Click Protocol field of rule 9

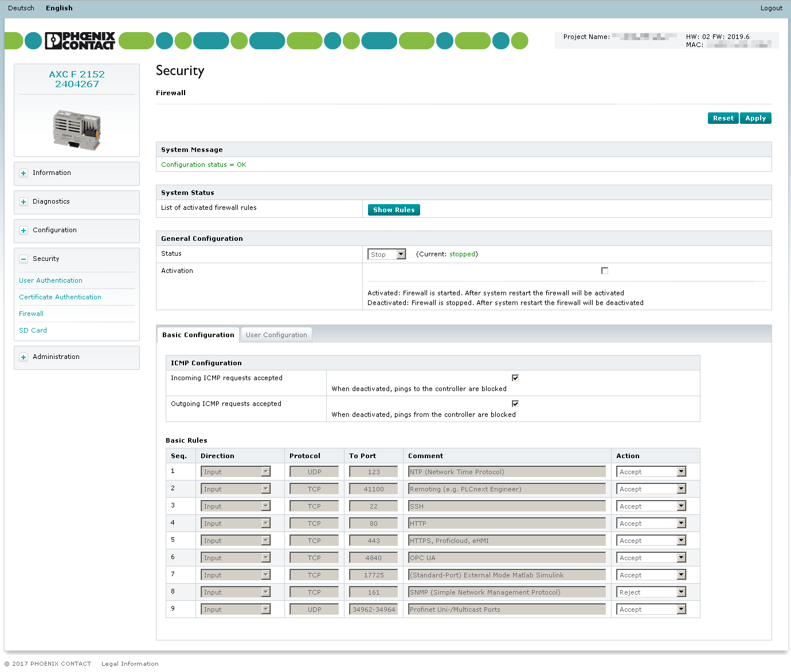point(314,610)
